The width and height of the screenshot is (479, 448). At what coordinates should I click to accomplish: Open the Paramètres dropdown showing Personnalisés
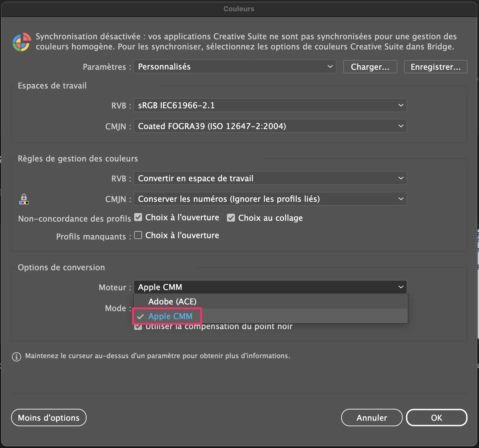point(235,67)
